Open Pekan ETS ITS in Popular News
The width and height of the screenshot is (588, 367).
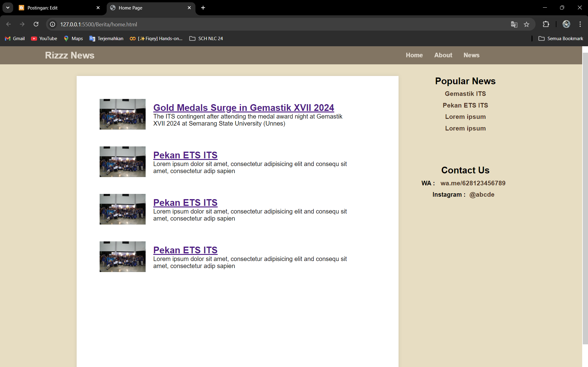[465, 105]
